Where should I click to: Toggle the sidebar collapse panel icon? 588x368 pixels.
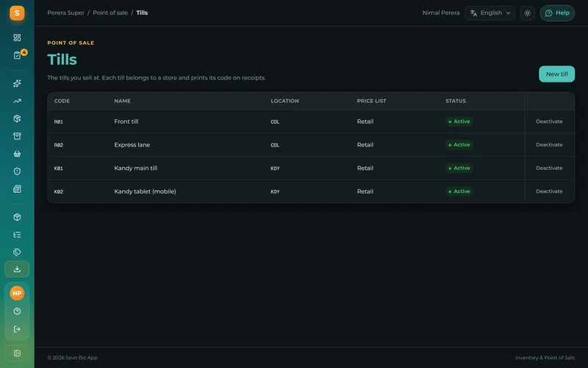tap(17, 353)
